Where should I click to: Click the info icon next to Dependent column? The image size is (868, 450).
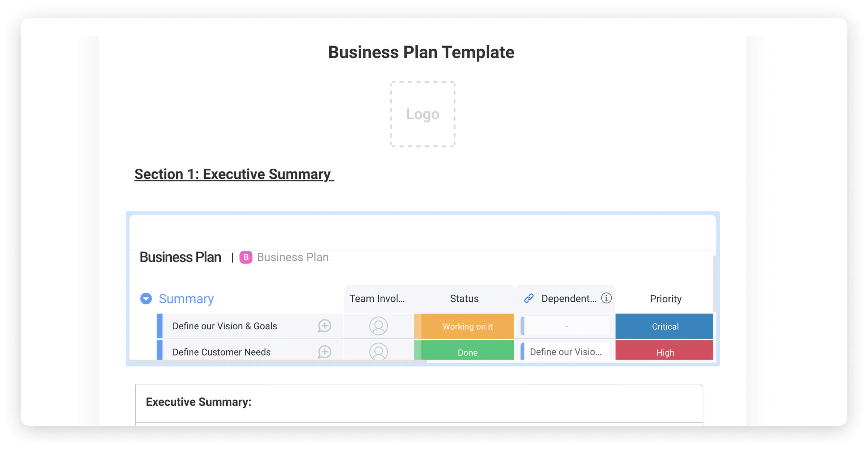(607, 299)
